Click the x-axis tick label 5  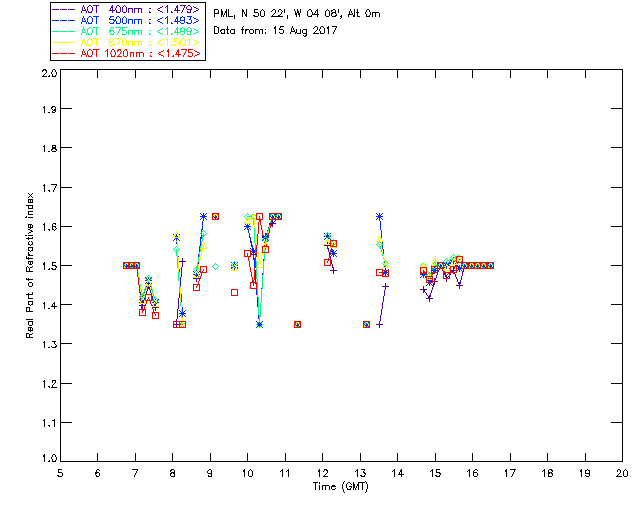coord(60,473)
